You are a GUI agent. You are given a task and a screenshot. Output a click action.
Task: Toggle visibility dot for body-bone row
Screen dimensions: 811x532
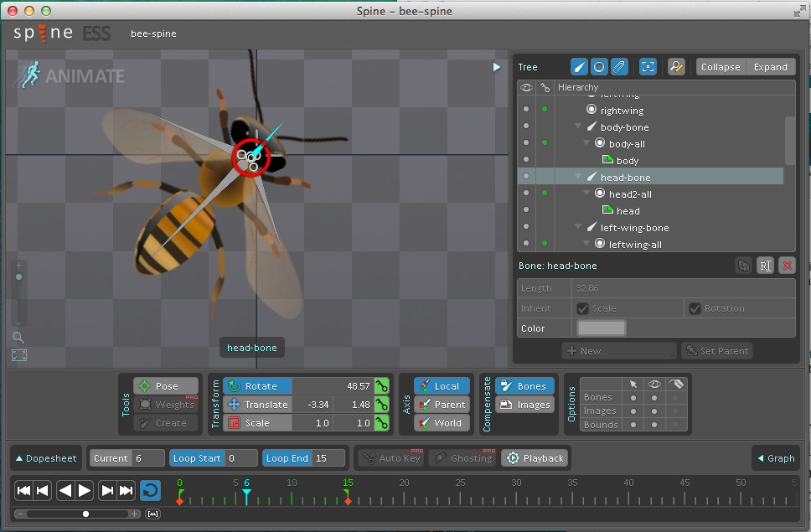(526, 127)
